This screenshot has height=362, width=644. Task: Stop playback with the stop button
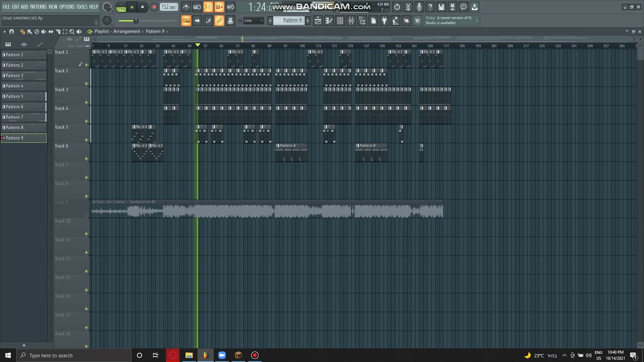click(142, 7)
